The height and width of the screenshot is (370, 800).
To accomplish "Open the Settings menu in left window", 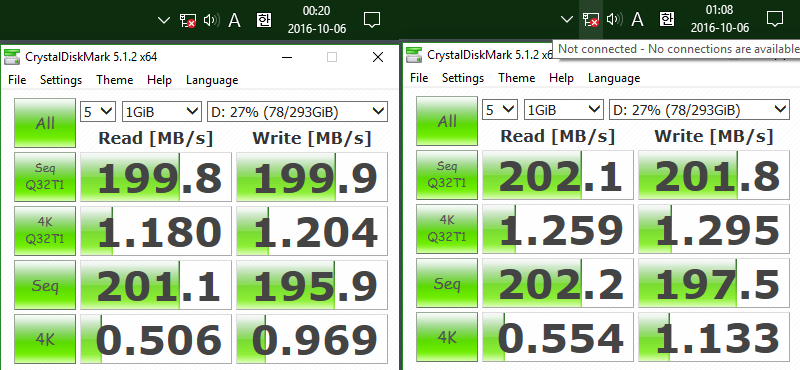I will click(61, 80).
